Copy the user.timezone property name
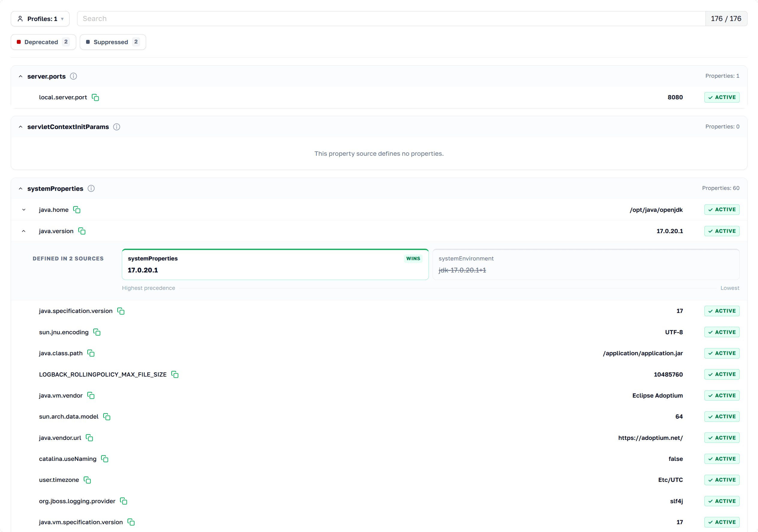 tap(87, 480)
